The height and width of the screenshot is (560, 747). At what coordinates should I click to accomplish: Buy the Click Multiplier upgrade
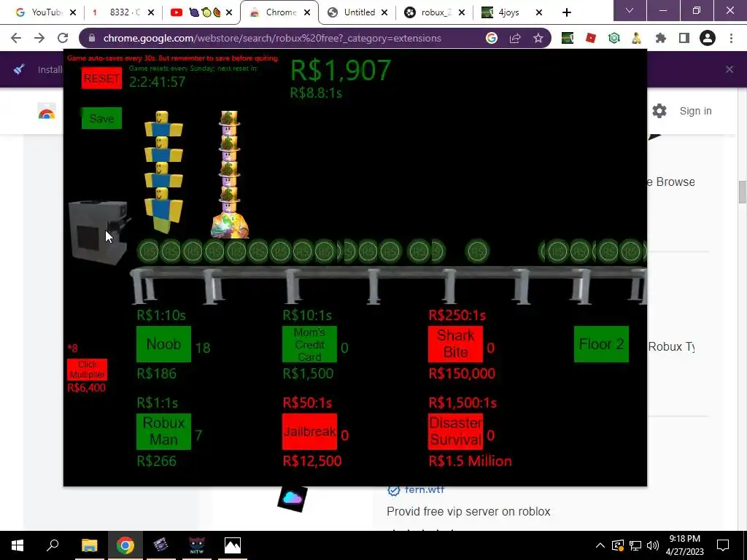(88, 370)
